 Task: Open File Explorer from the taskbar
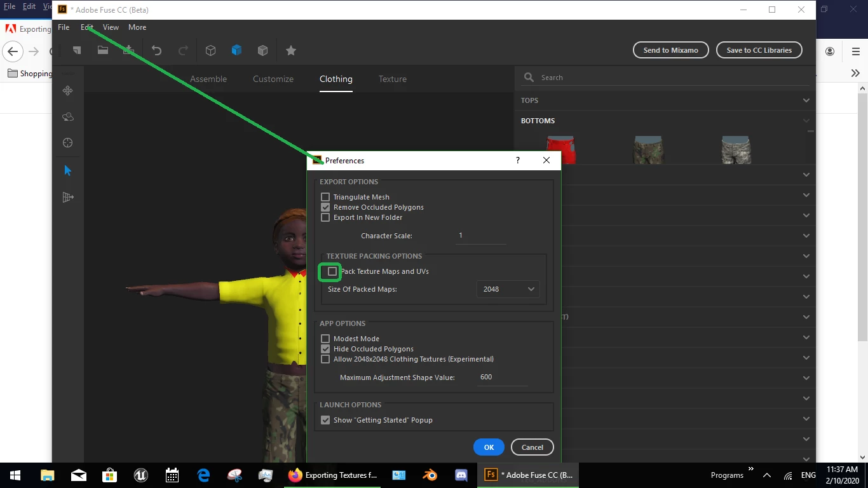48,475
